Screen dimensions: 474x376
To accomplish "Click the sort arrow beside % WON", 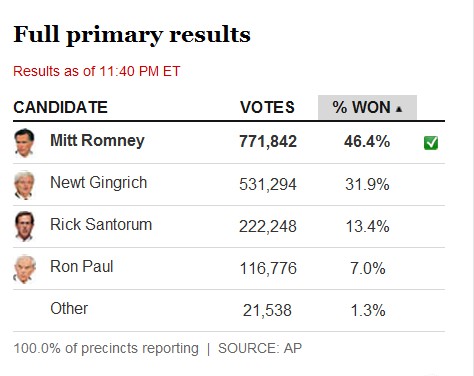I will 399,109.
